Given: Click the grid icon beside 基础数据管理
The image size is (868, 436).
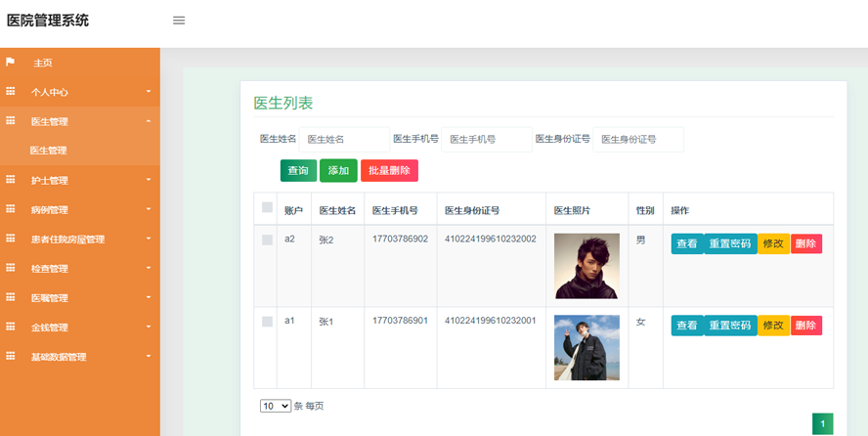Looking at the screenshot, I should [11, 356].
